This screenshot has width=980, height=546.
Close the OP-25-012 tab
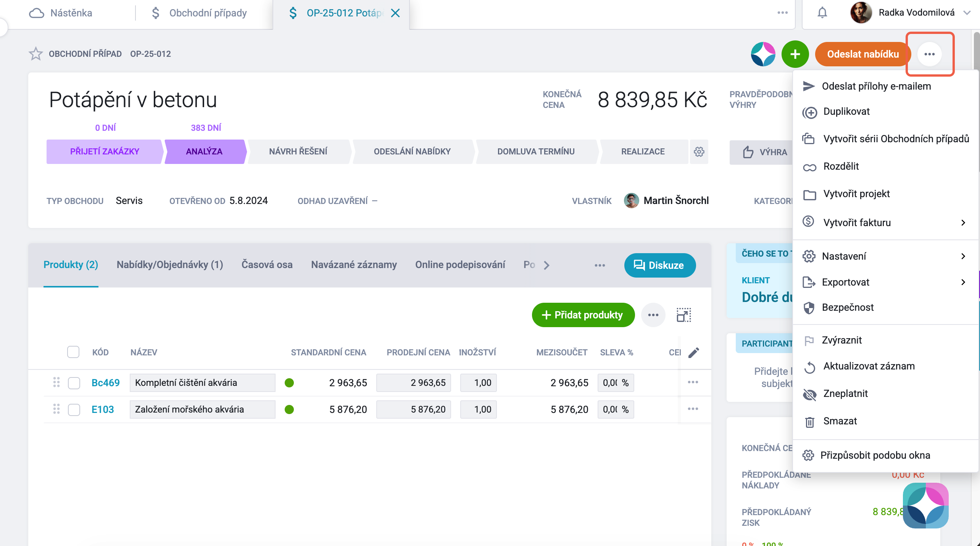click(396, 13)
